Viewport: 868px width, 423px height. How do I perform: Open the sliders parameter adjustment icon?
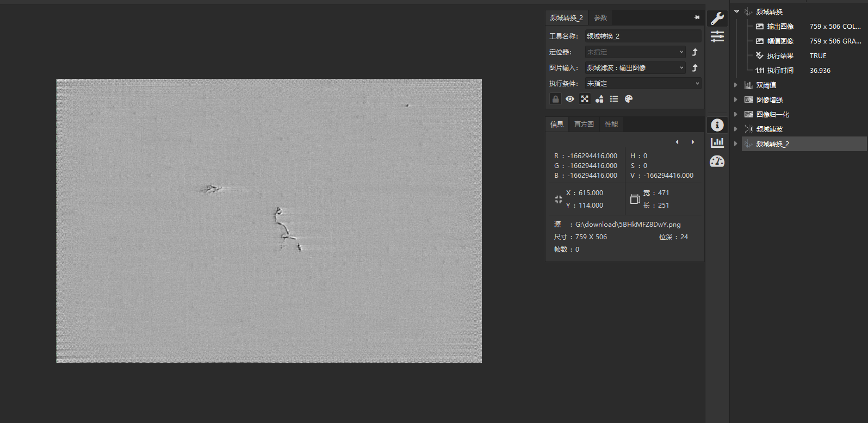point(717,36)
